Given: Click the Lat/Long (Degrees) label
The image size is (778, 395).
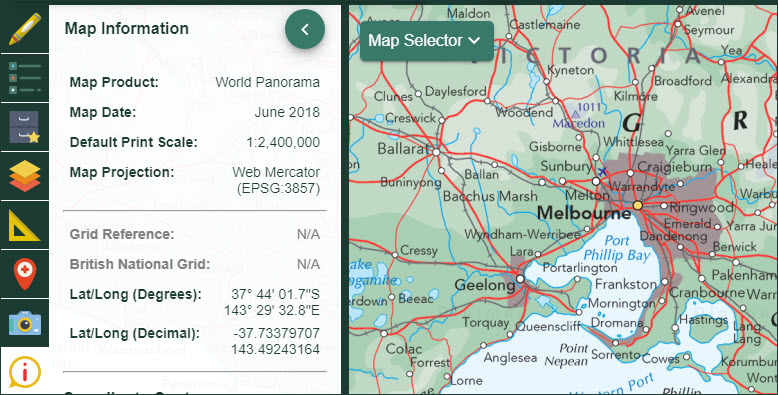Looking at the screenshot, I should pos(135,294).
